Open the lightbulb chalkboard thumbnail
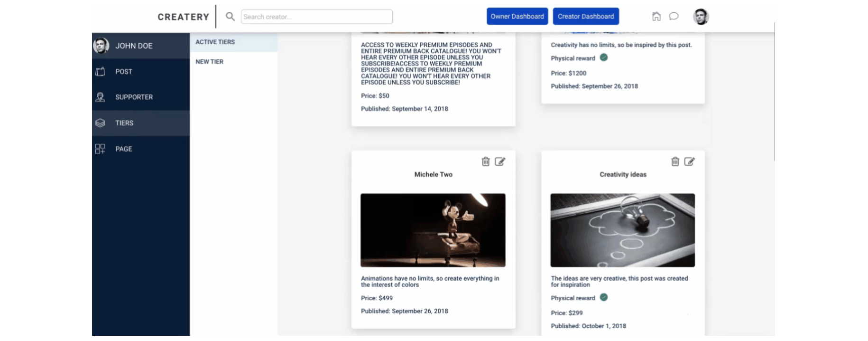This screenshot has width=868, height=341. tap(623, 230)
